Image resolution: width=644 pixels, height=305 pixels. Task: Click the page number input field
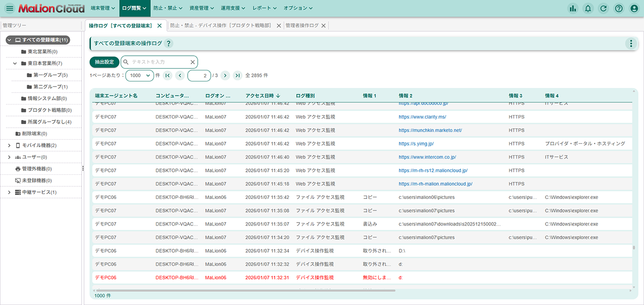coord(199,75)
